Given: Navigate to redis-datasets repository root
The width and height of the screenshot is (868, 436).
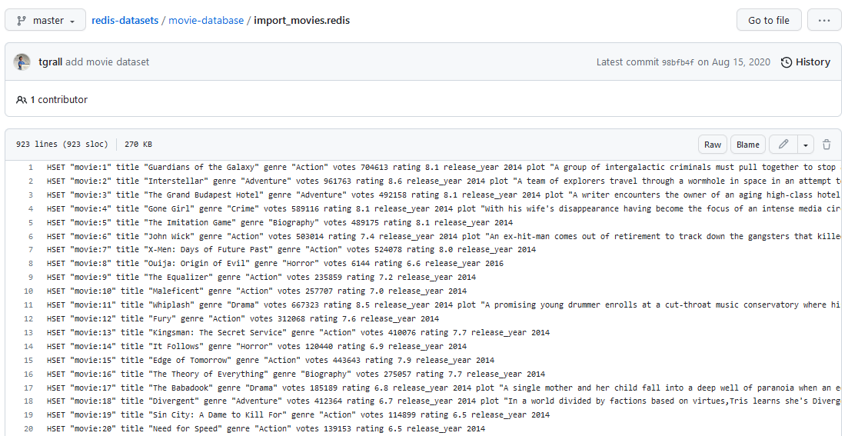Looking at the screenshot, I should point(125,21).
